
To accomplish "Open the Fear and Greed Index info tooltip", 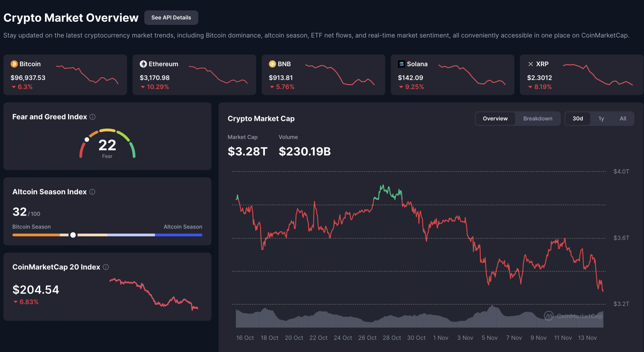I will pyautogui.click(x=92, y=117).
